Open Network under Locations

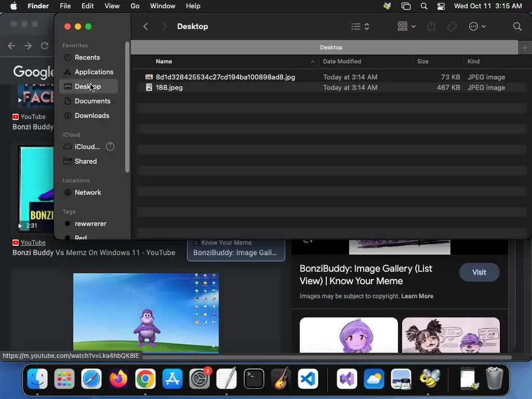coord(88,193)
